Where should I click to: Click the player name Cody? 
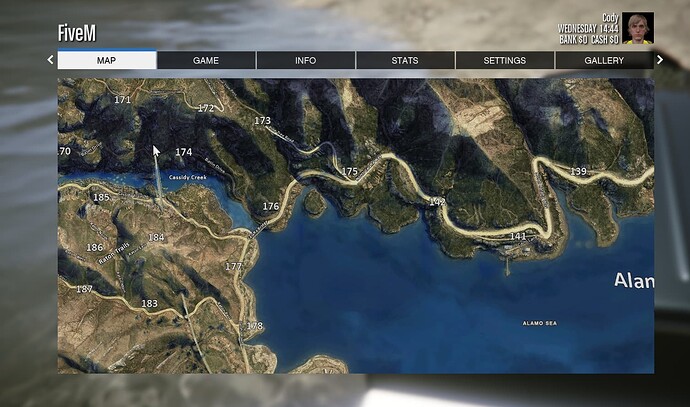[610, 18]
